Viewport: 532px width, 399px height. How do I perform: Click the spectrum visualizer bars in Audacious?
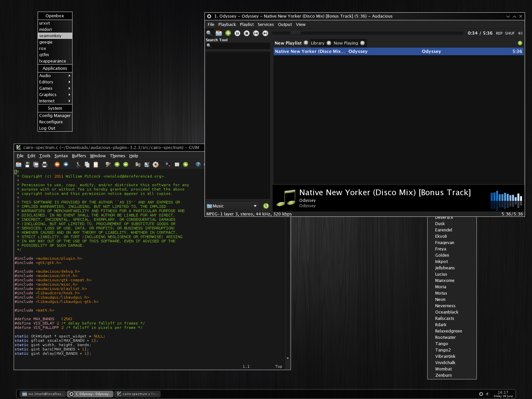pyautogui.click(x=506, y=200)
